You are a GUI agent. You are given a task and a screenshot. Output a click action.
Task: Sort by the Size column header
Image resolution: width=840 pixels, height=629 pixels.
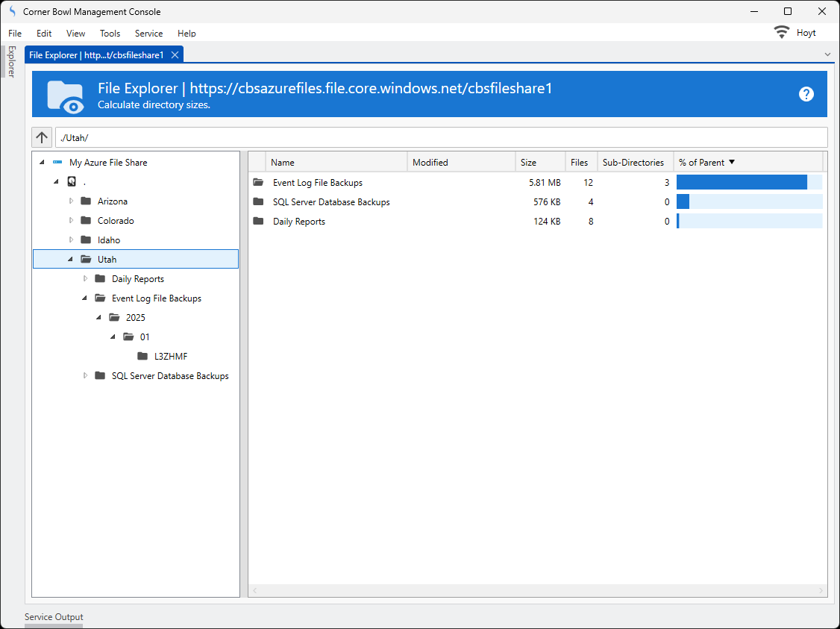[529, 163]
